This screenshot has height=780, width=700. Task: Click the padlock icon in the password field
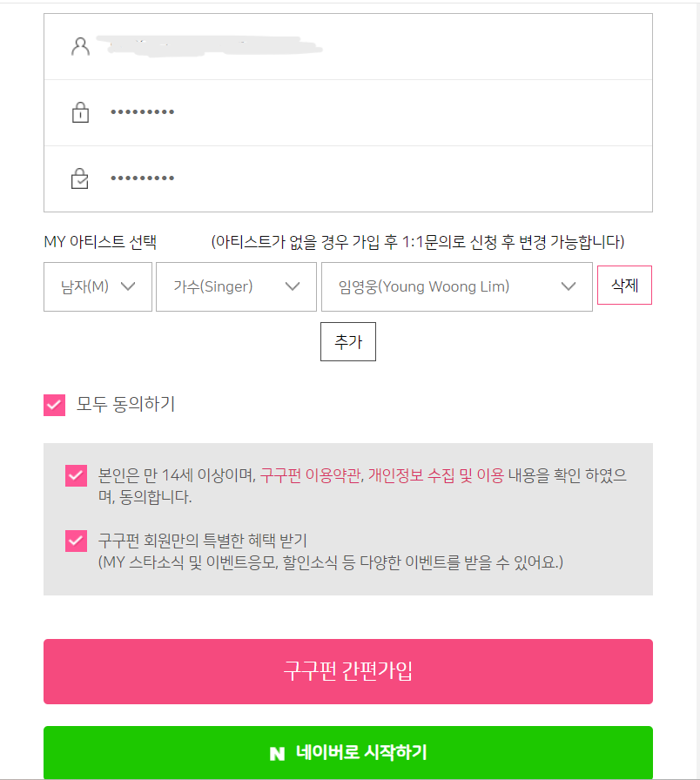80,112
